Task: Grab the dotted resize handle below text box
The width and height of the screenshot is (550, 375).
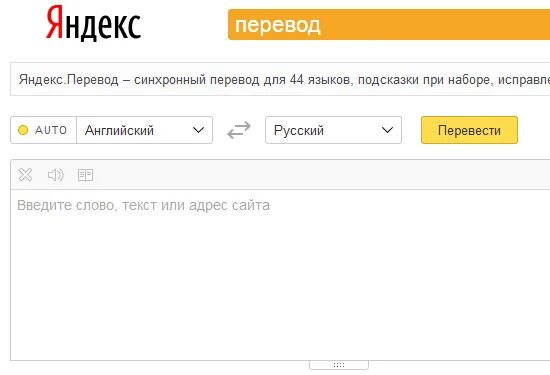Action: (x=339, y=365)
